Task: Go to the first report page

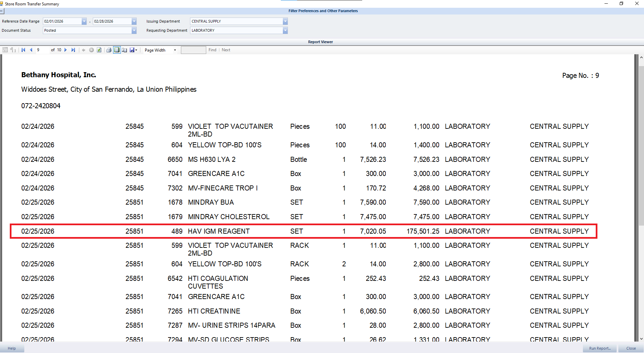Action: click(x=23, y=50)
